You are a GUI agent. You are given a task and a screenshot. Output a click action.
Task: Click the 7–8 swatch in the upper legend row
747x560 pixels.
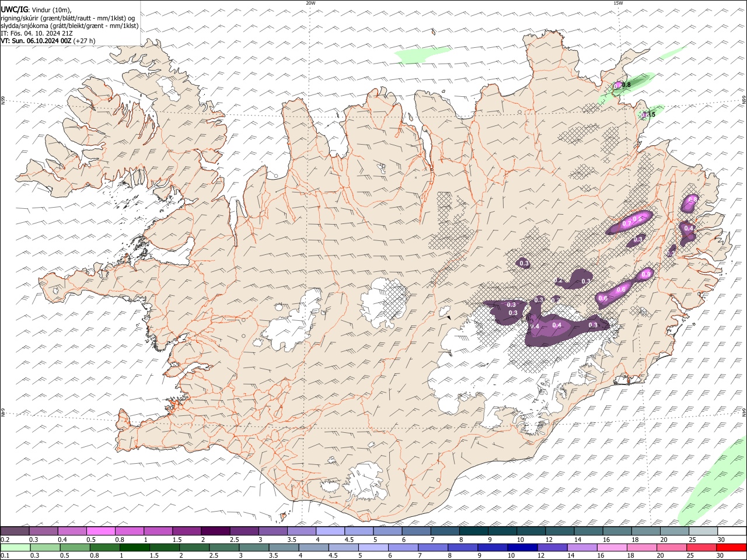point(445,531)
